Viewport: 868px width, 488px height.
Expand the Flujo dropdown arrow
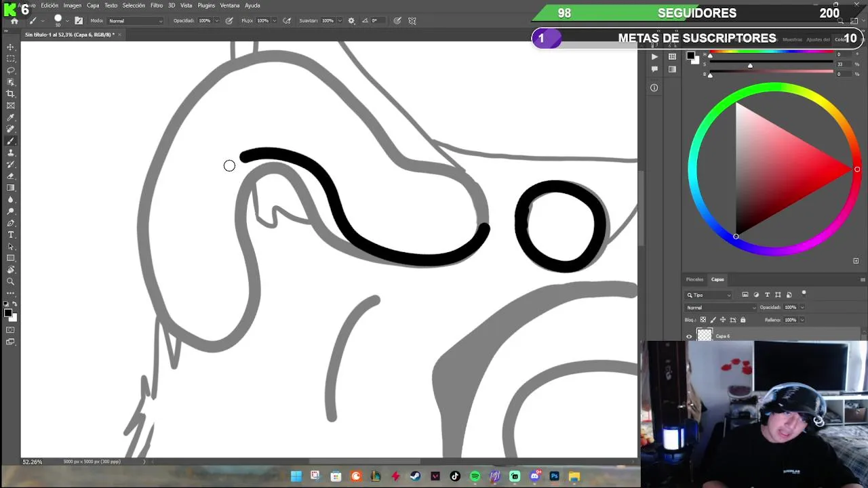(274, 21)
